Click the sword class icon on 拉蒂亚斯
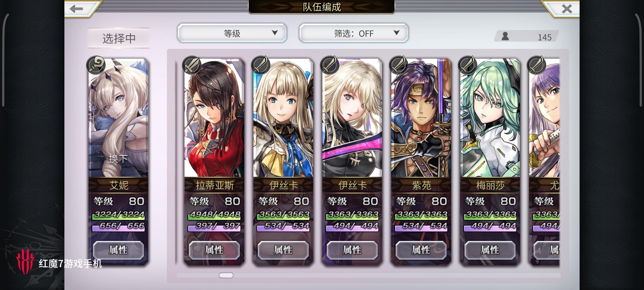Screen dimensions: 644x290 (192, 65)
